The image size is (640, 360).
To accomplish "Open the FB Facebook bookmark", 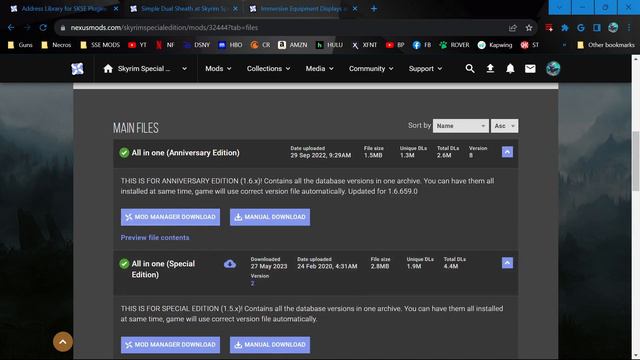I will pyautogui.click(x=422, y=45).
